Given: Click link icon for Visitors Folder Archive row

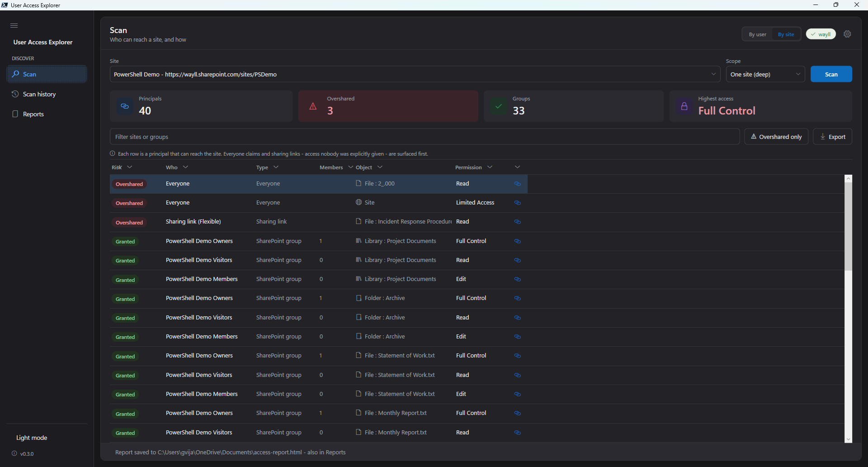Looking at the screenshot, I should point(518,318).
